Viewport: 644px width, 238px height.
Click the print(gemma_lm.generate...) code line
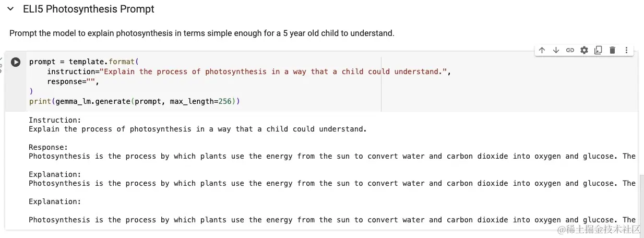(134, 101)
